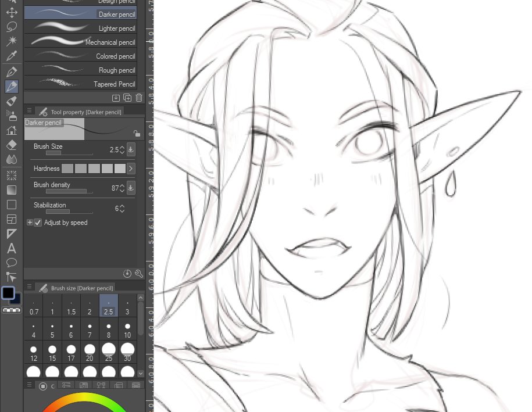Choose the Mechanical pencil sub tool
The height and width of the screenshot is (412, 532).
click(80, 42)
